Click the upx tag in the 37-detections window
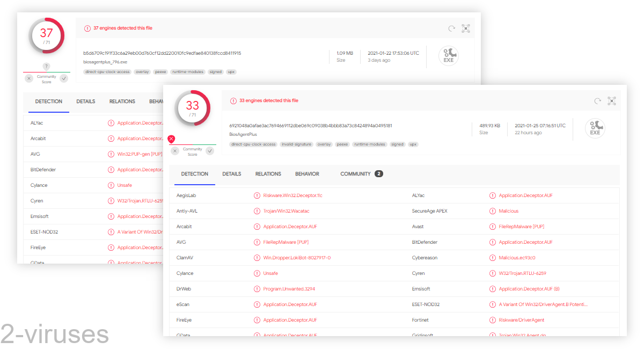The width and height of the screenshot is (644, 349). 231,72
